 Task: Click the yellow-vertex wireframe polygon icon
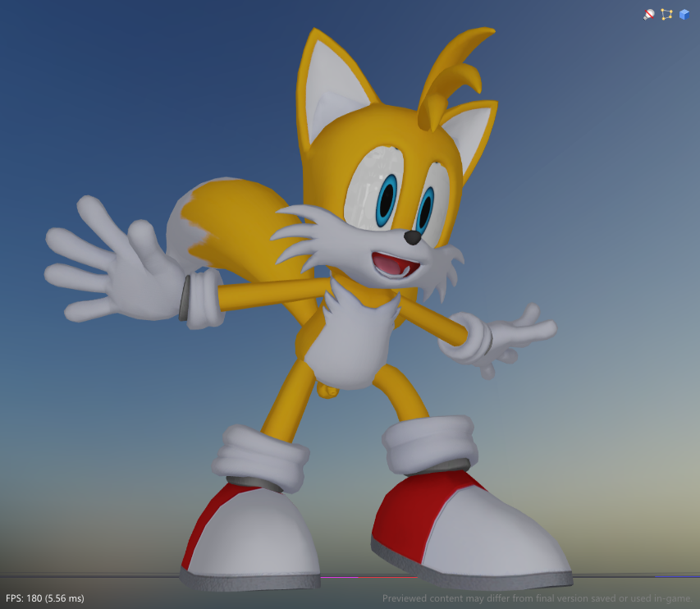pyautogui.click(x=666, y=15)
